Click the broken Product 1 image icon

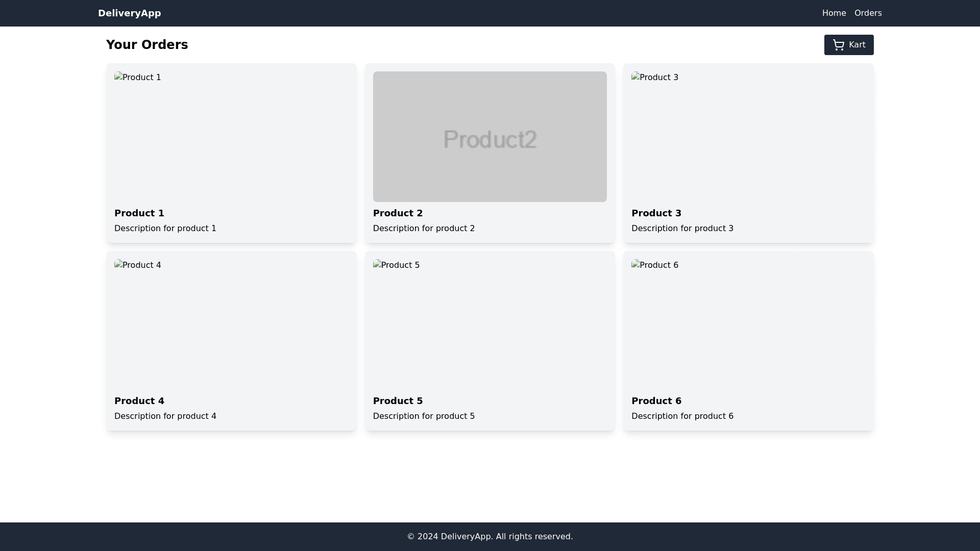(x=118, y=77)
